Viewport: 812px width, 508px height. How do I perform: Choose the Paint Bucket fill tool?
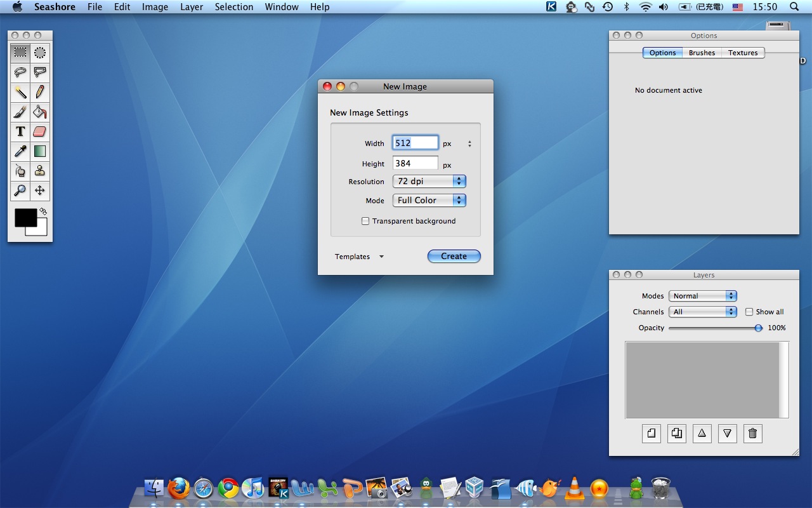40,112
